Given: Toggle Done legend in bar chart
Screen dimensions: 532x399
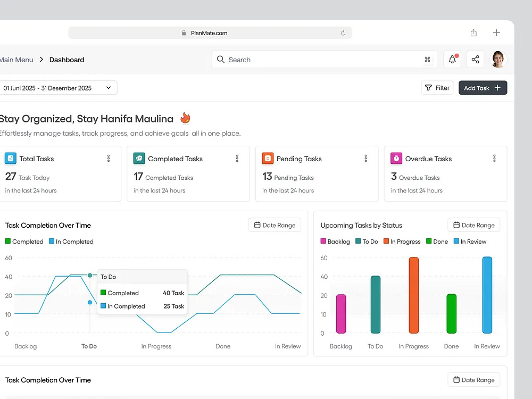Looking at the screenshot, I should point(437,242).
